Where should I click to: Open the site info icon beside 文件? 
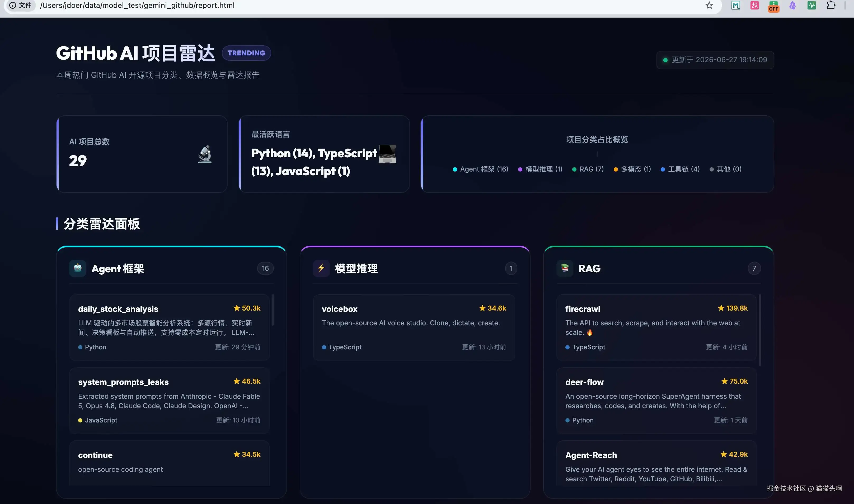click(13, 6)
